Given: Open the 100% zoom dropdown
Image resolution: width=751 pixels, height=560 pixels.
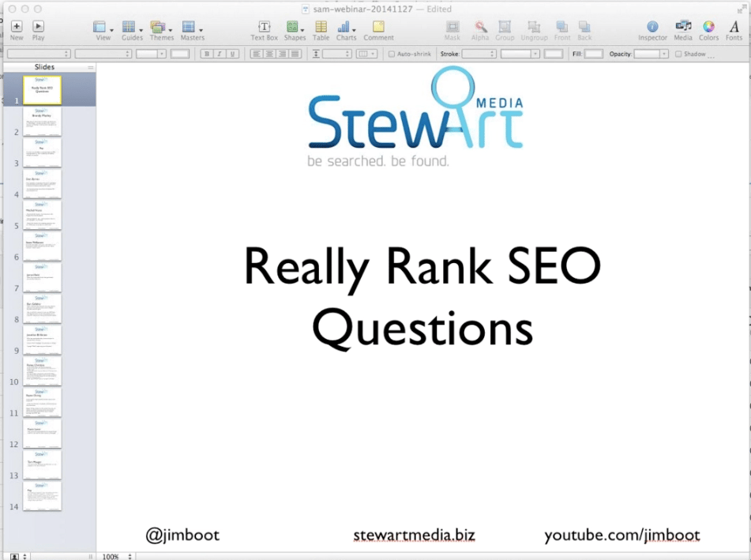Looking at the screenshot, I should pos(116,556).
